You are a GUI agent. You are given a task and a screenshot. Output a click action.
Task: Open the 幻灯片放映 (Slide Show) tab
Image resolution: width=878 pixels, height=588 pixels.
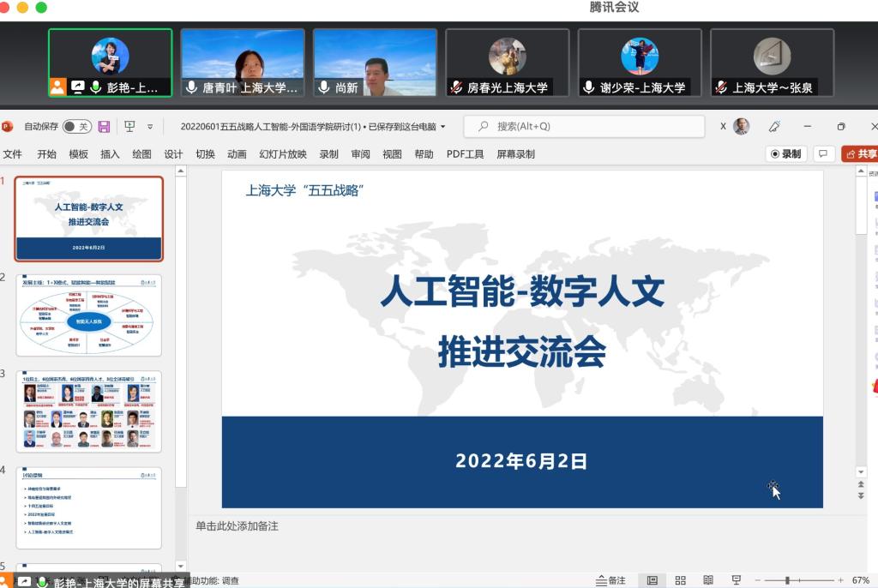point(282,154)
